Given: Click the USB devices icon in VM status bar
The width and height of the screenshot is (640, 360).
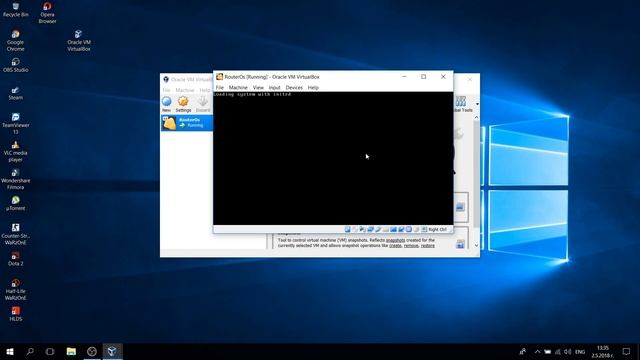Looking at the screenshot, I should [378, 229].
